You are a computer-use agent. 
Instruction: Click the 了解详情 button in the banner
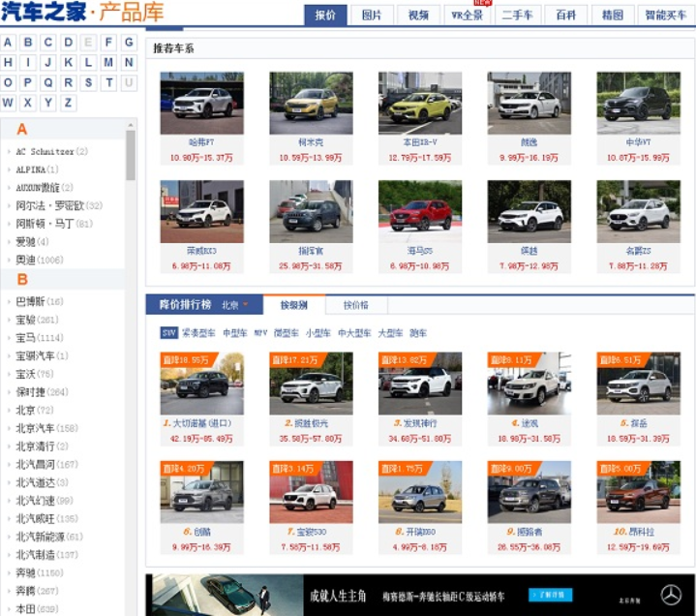point(551,595)
